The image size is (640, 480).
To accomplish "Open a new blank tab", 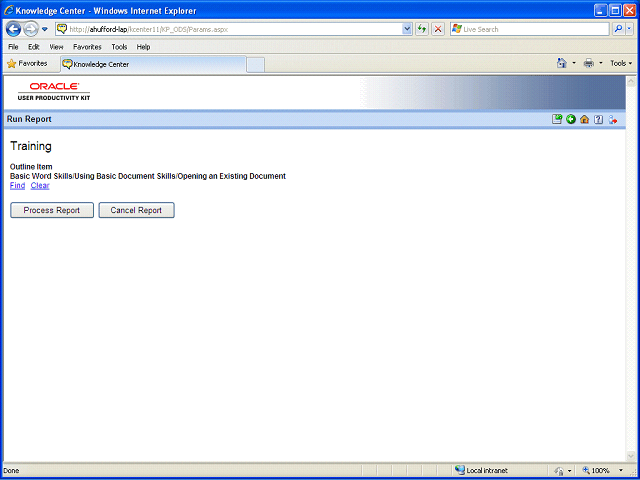I will (256, 65).
